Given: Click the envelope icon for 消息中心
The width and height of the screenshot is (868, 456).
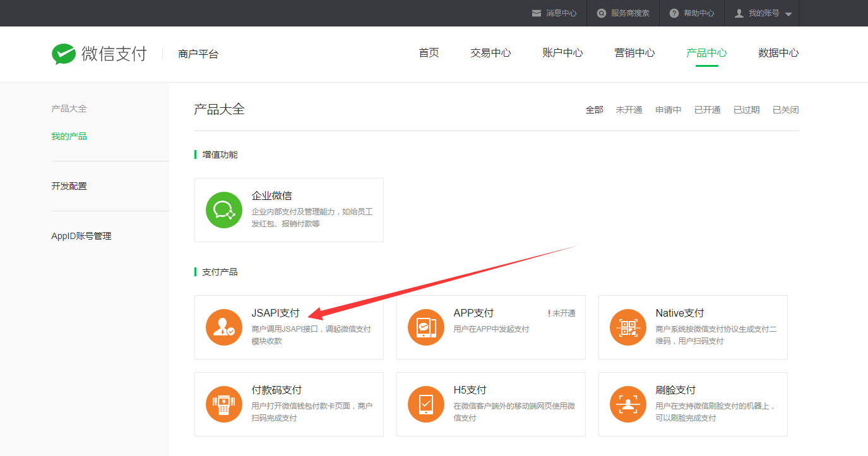Looking at the screenshot, I should point(537,13).
